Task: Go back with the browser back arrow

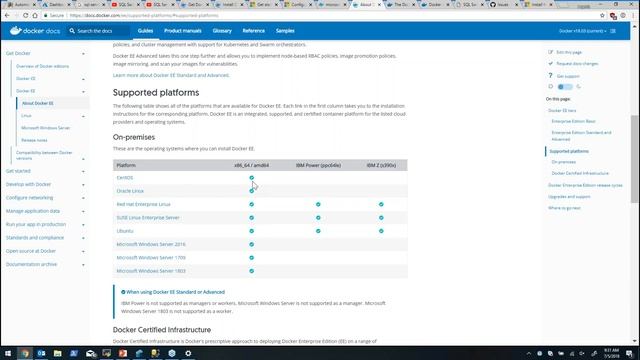Action: tap(7, 16)
